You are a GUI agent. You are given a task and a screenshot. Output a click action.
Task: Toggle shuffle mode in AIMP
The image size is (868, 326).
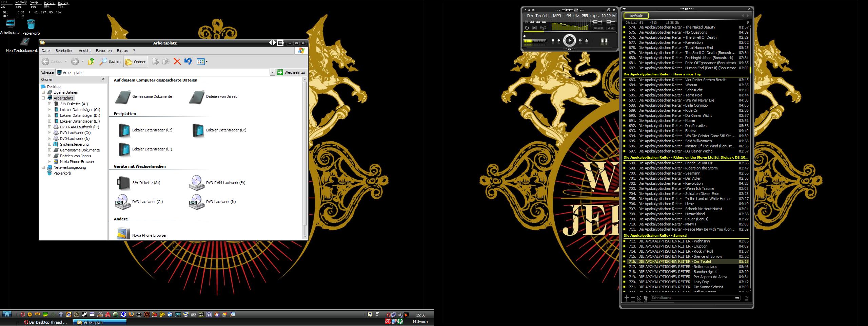point(534,28)
